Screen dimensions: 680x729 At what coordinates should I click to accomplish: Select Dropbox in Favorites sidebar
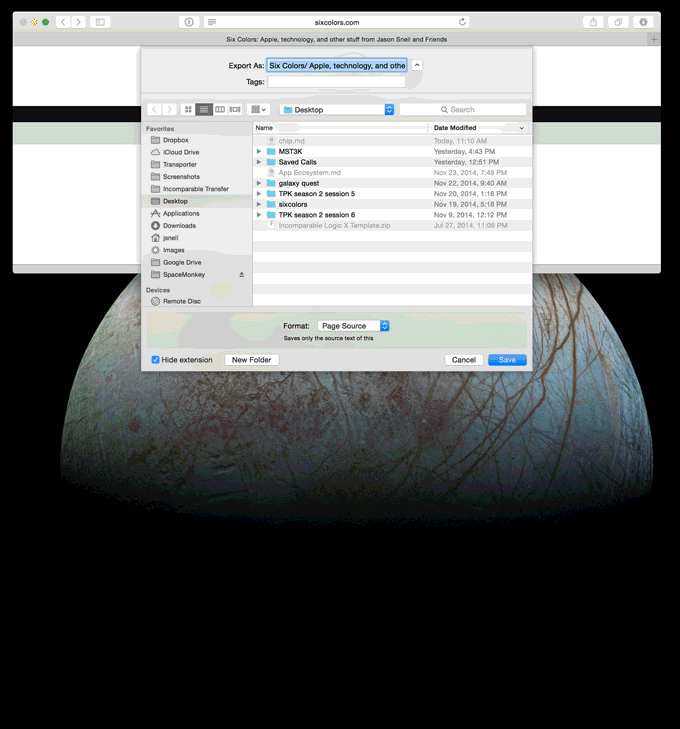197,140
